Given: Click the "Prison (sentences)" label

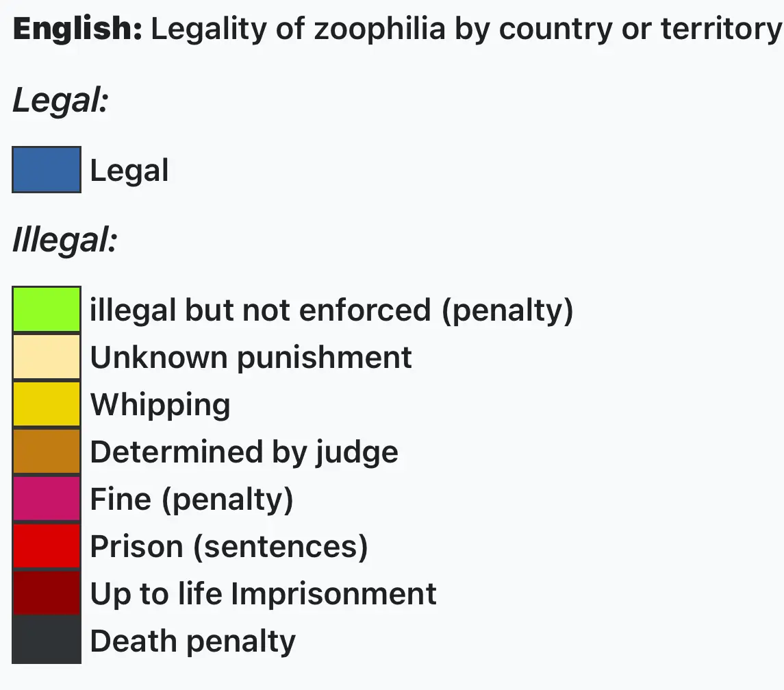Looking at the screenshot, I should [x=229, y=547].
